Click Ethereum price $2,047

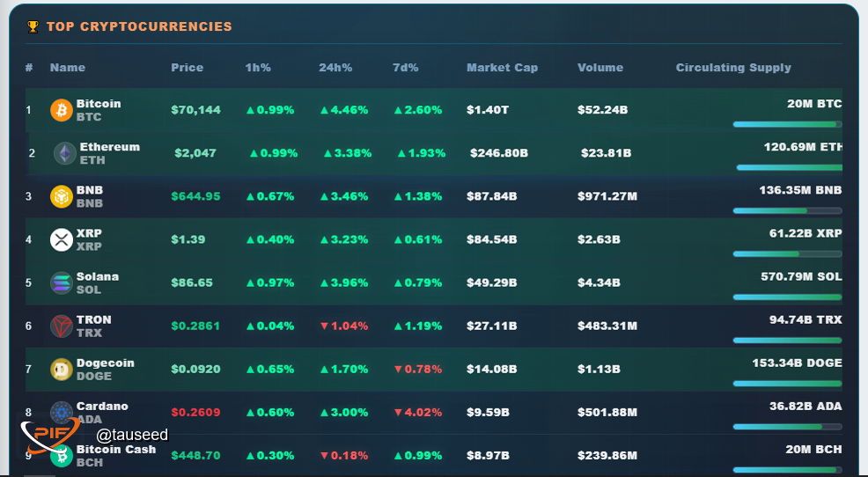[x=195, y=153]
